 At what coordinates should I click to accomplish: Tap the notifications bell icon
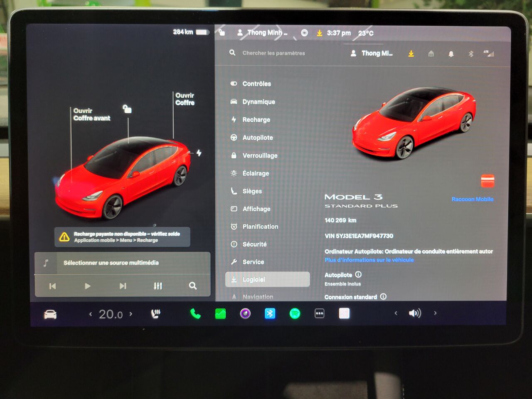(x=451, y=54)
